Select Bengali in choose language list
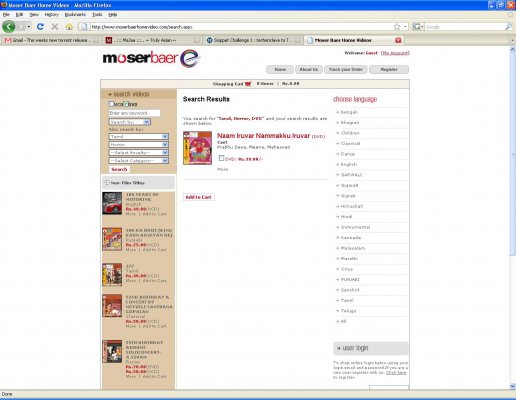 [x=349, y=112]
